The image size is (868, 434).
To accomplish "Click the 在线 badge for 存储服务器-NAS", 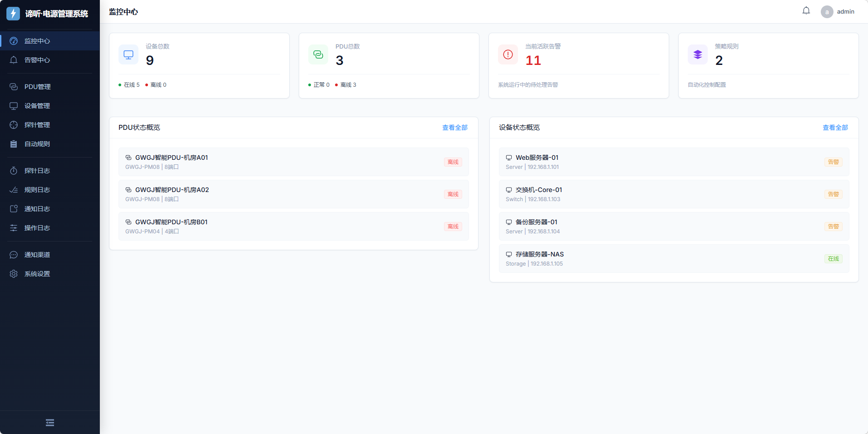I will click(x=833, y=259).
